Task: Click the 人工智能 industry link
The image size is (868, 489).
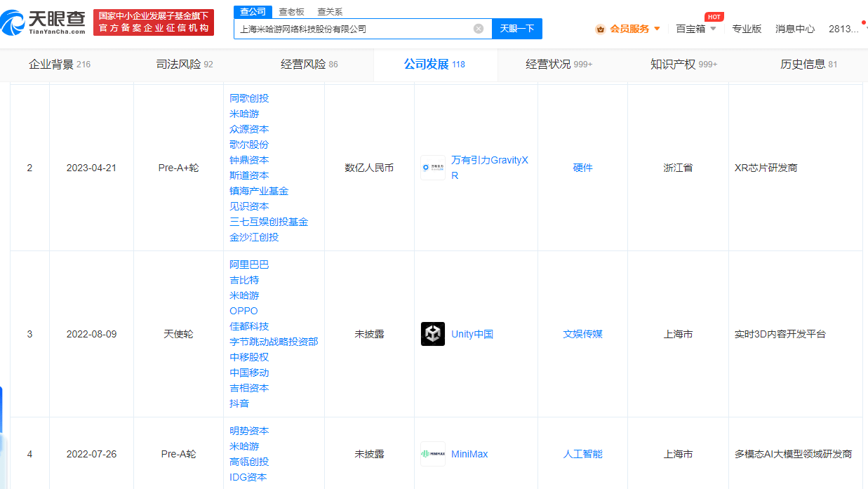Action: [582, 454]
